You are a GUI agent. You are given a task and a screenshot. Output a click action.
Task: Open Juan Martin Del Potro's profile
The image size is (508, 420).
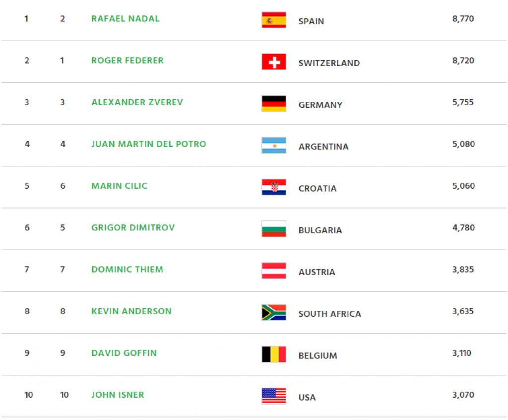pos(149,144)
